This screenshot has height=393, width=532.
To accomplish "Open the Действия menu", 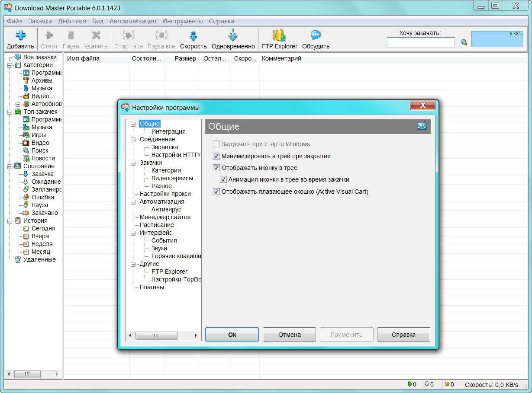I will [72, 21].
